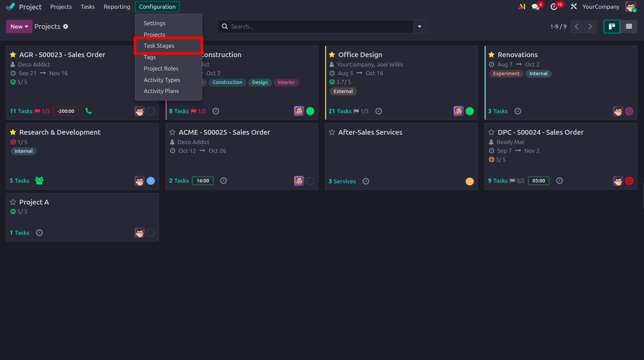
Task: Click the activity clock on Office Design card
Action: tap(378, 111)
